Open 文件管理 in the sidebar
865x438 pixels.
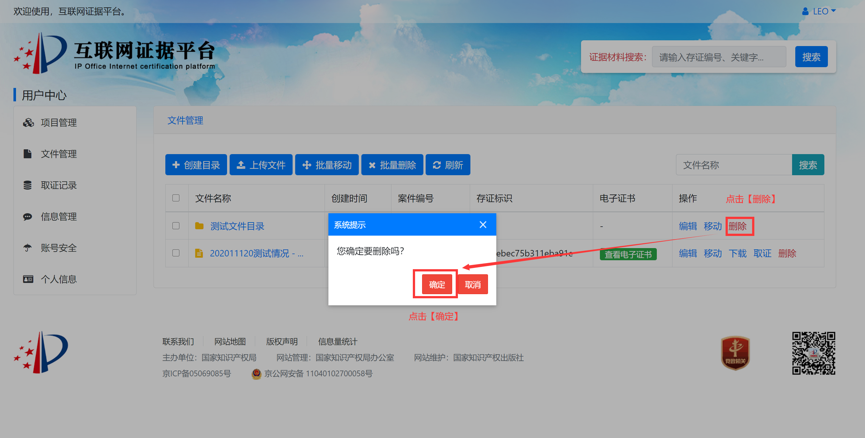tap(58, 154)
